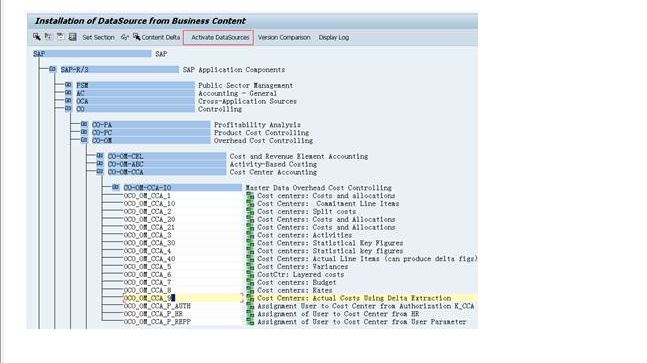Select 0CO_OM_CCA_P_HR tree entry
The height and width of the screenshot is (363, 647).
[153, 314]
